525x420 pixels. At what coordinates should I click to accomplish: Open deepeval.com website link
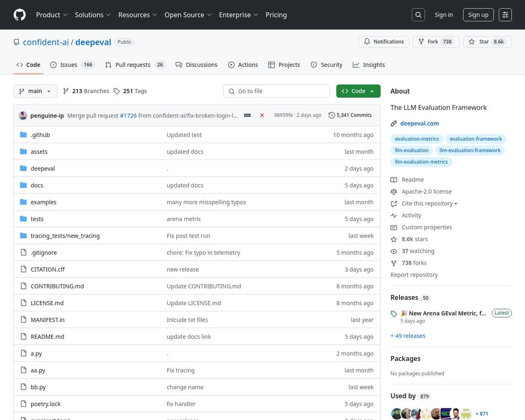pos(420,123)
